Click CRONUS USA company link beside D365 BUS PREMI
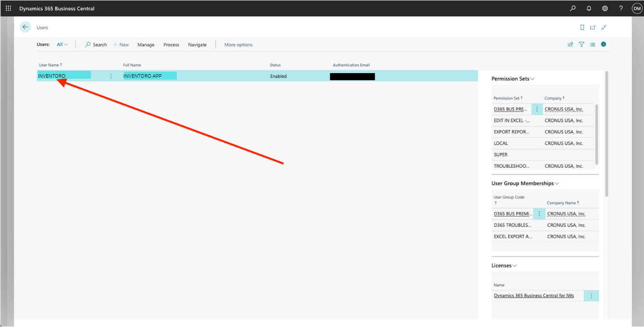Image resolution: width=644 pixels, height=327 pixels. (566, 214)
